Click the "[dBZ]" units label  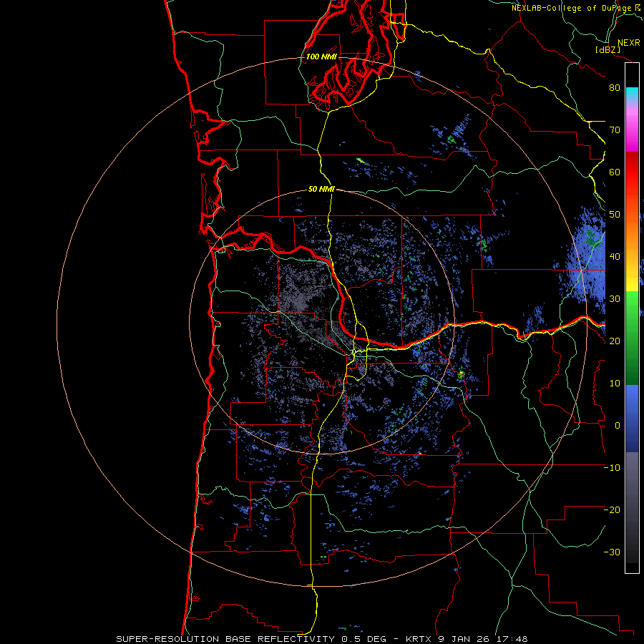pyautogui.click(x=608, y=49)
